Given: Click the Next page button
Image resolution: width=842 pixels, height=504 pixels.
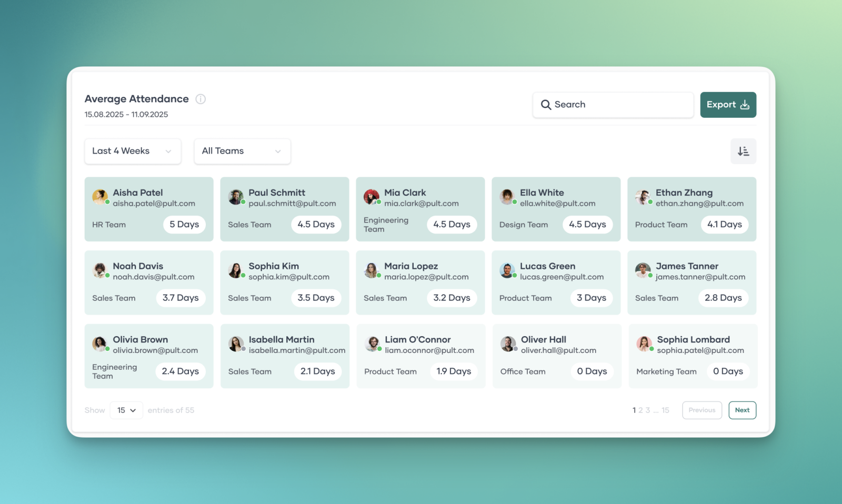Looking at the screenshot, I should pyautogui.click(x=742, y=410).
